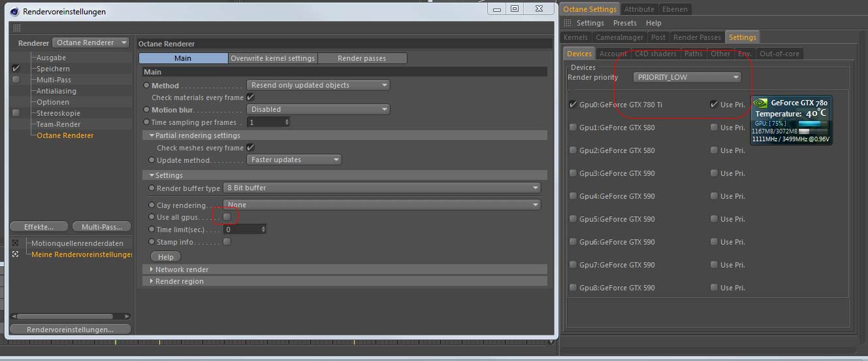Select Team-Render in the render settings list
This screenshot has height=361, width=868.
pyautogui.click(x=59, y=124)
